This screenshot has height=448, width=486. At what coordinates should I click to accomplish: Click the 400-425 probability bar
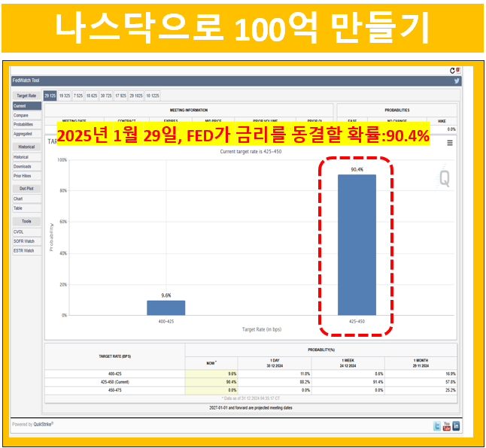(x=166, y=307)
